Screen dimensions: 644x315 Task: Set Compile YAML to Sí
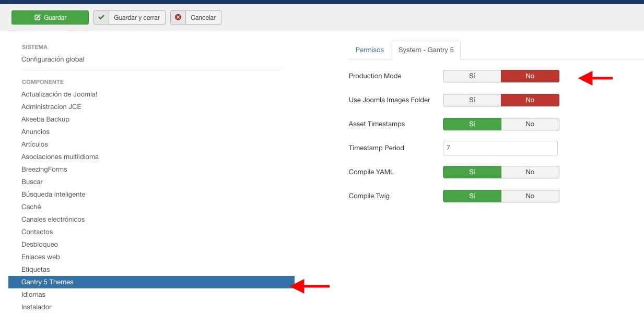472,172
